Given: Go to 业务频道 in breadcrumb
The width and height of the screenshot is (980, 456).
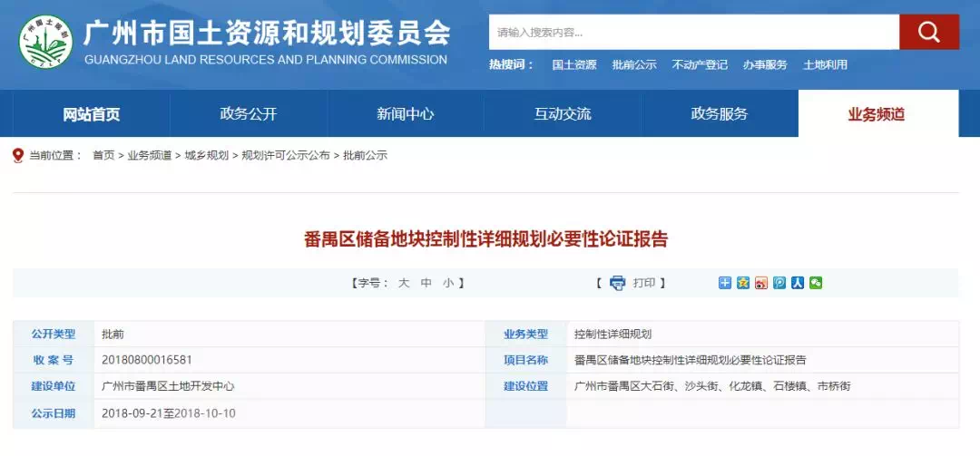Looking at the screenshot, I should (x=150, y=156).
